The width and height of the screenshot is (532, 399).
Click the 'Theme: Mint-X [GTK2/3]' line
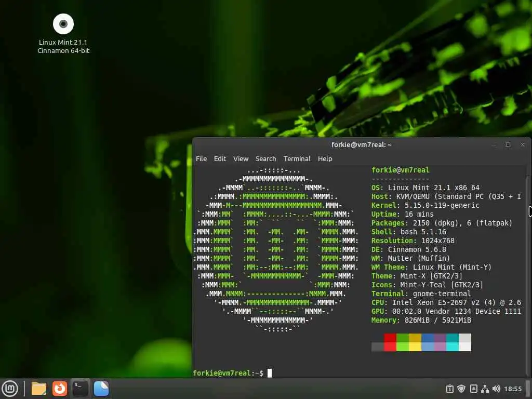(x=417, y=276)
